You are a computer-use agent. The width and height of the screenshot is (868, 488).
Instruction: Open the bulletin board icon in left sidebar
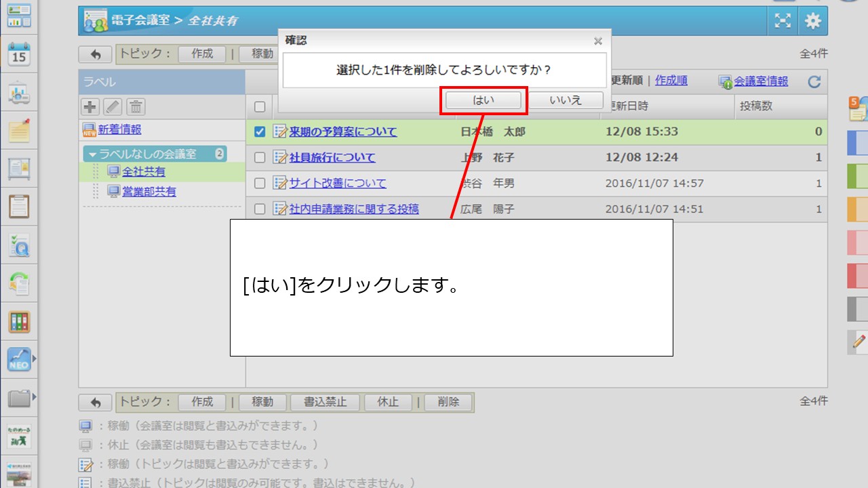click(19, 168)
